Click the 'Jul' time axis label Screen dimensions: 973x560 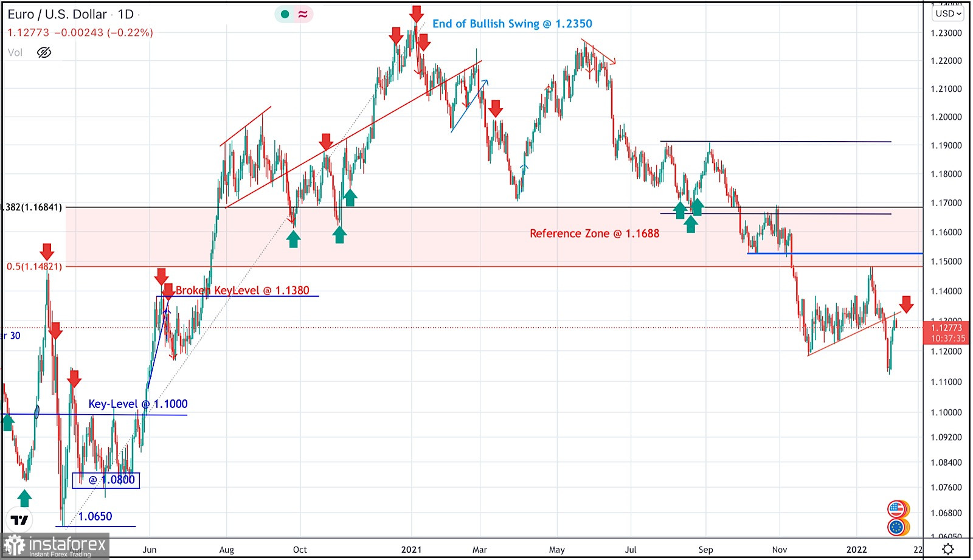[x=631, y=550]
